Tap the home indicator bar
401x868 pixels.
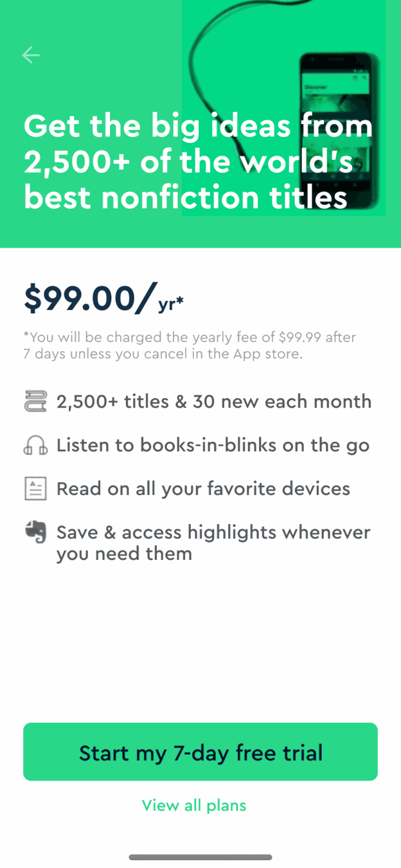coord(201,857)
